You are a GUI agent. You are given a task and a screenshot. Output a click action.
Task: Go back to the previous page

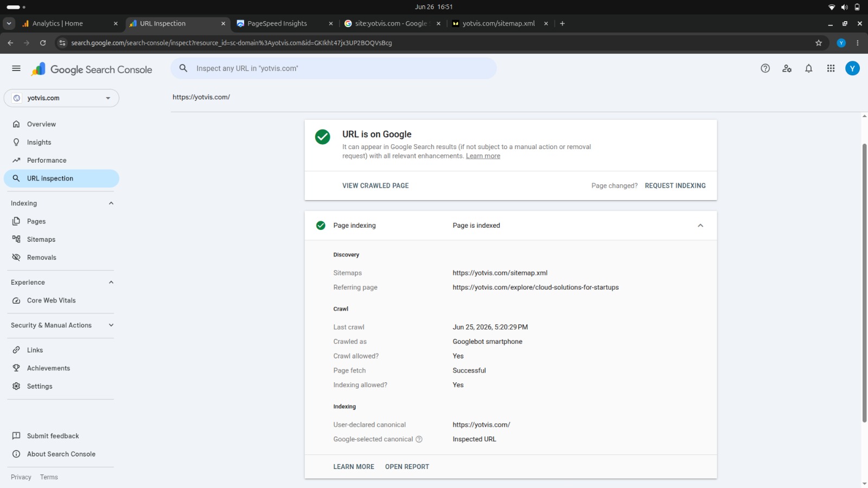10,43
